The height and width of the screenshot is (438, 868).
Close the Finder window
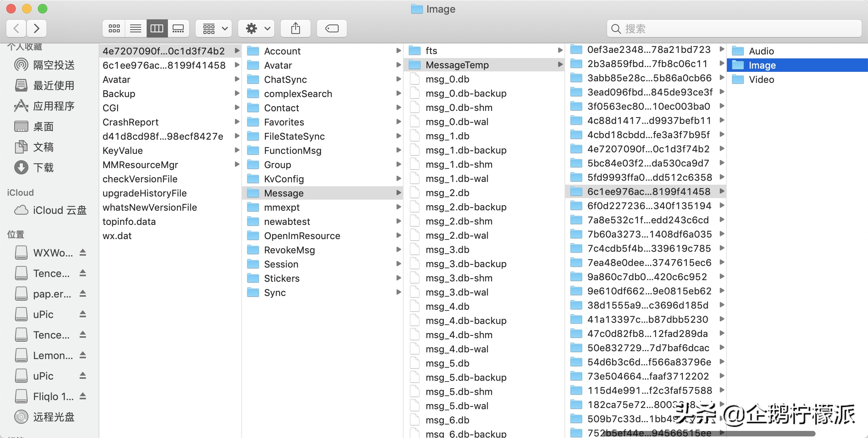coord(11,8)
